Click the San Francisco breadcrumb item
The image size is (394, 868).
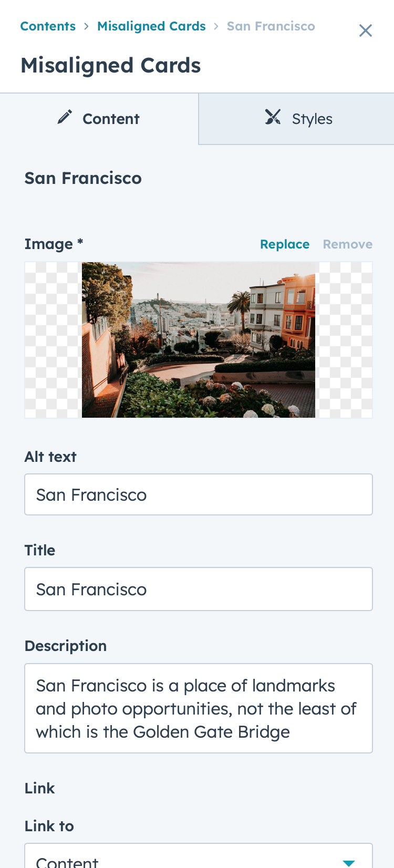pos(271,26)
